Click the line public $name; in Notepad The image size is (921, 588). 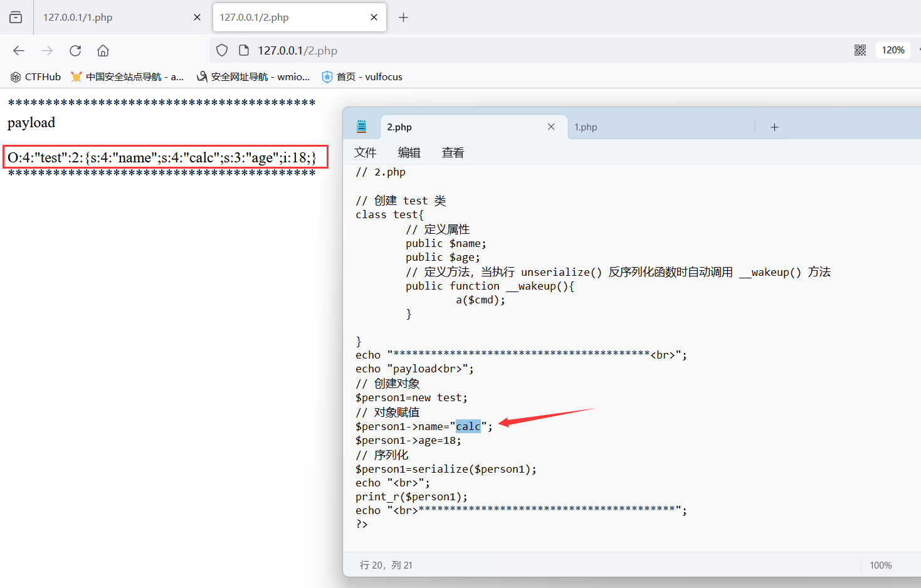(x=446, y=243)
